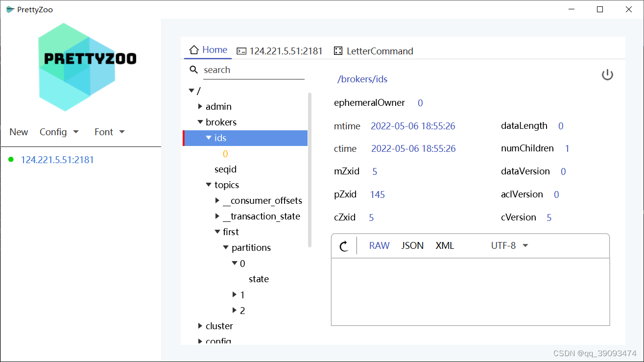Collapse the brokers node arrow

tap(200, 122)
